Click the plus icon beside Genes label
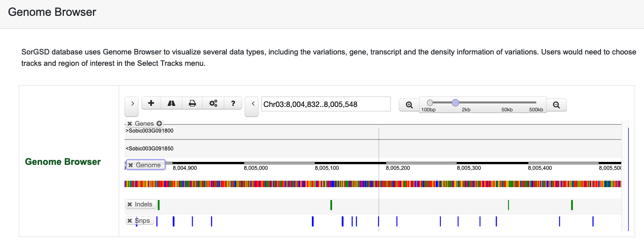This screenshot has width=644, height=251. tap(159, 123)
